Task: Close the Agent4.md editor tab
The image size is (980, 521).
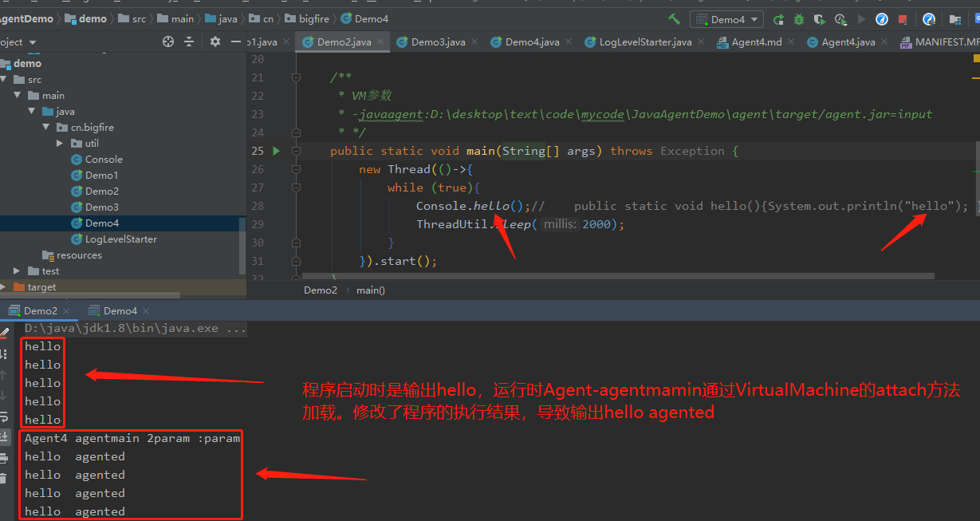Action: coord(793,42)
